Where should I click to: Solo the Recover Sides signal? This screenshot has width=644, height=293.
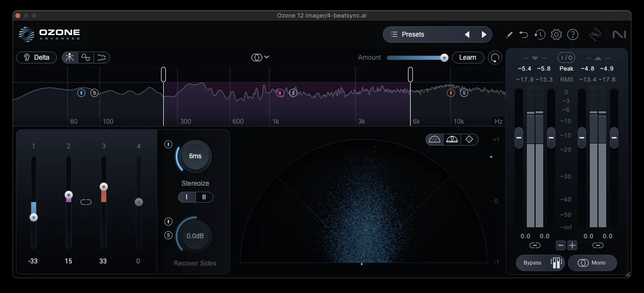[169, 235]
